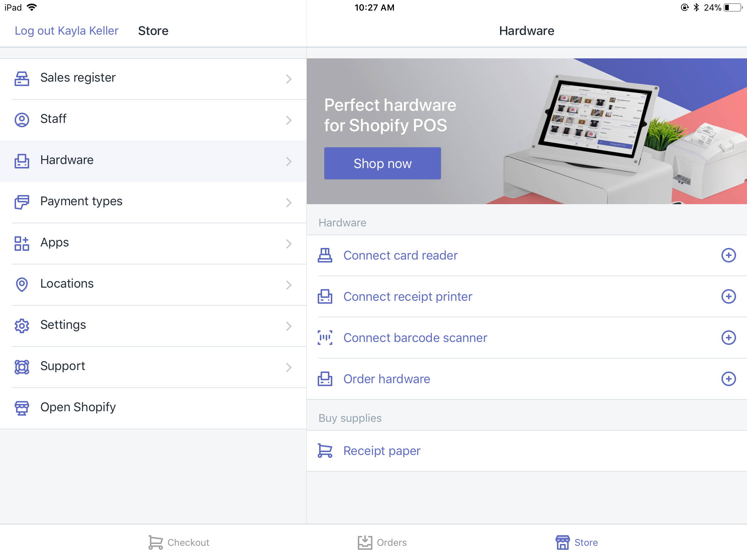
Task: Click the barcode scanner icon
Action: (325, 338)
